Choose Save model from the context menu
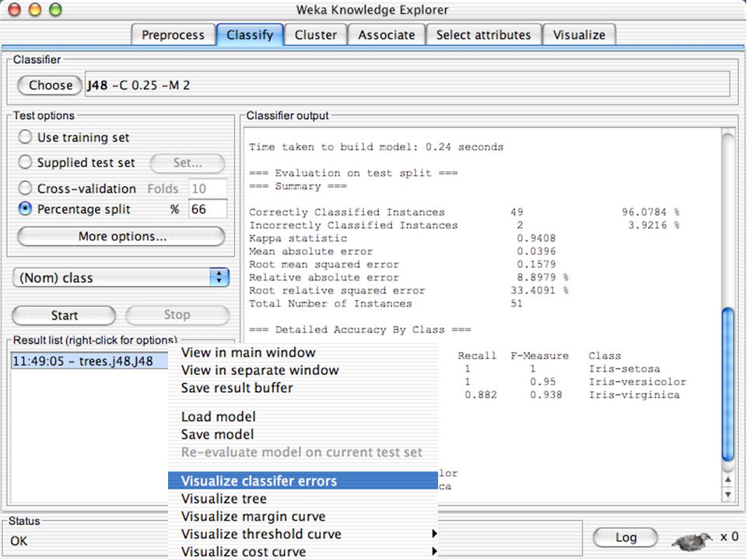 (x=303, y=434)
